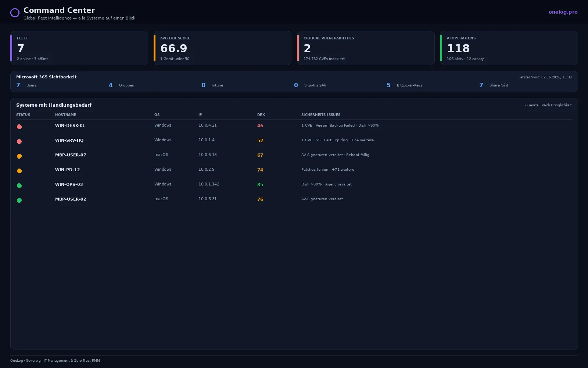Viewport: 588px width, 368px height.
Task: Click the DEX score 46
Action: [x=260, y=126]
